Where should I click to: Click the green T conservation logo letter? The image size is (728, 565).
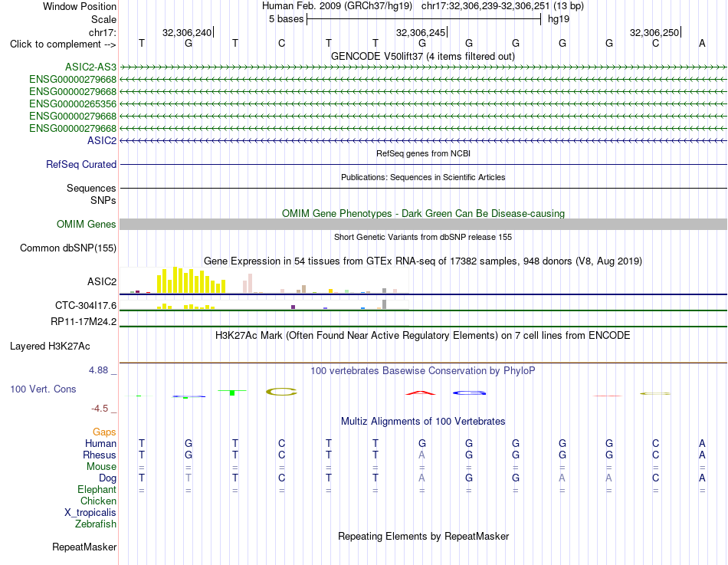pyautogui.click(x=232, y=393)
